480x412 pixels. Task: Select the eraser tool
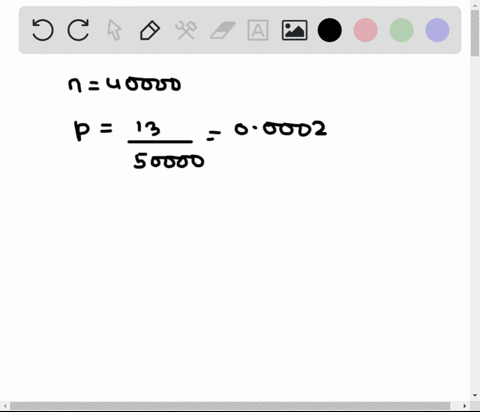[x=222, y=30]
